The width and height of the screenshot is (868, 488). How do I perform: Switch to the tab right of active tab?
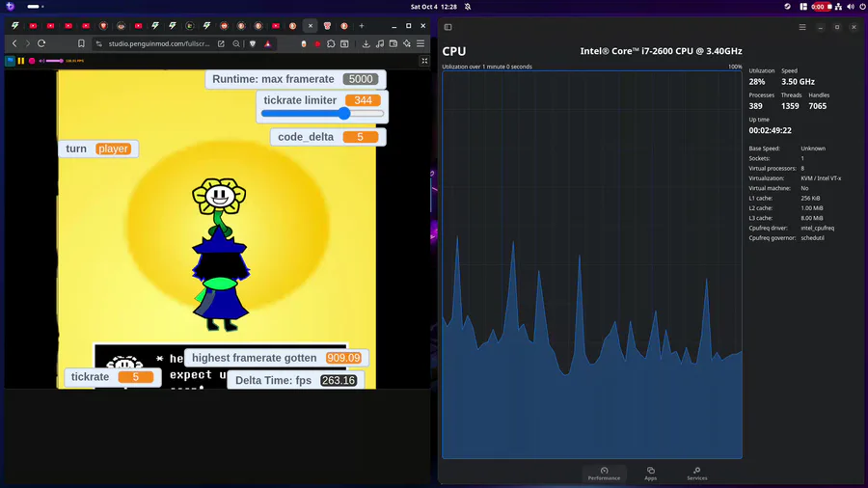pyautogui.click(x=327, y=26)
